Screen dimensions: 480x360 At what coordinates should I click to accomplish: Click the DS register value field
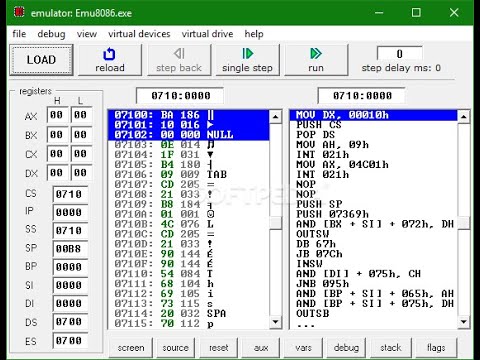tap(70, 322)
